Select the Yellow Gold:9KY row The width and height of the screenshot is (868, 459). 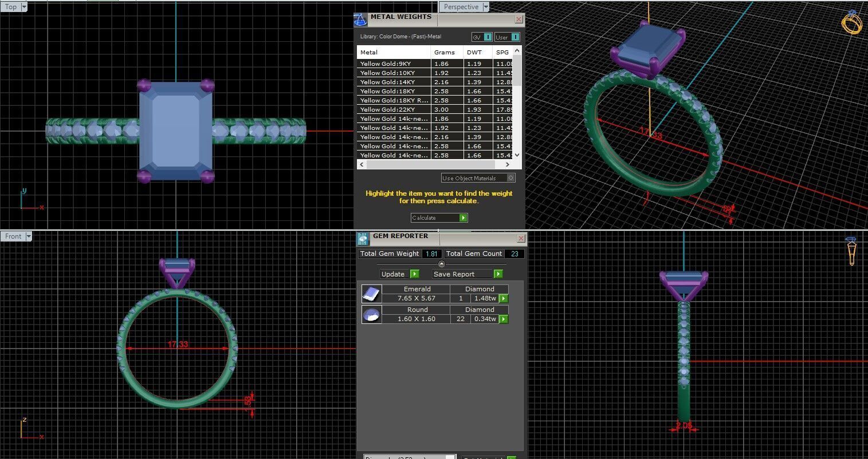tap(435, 64)
